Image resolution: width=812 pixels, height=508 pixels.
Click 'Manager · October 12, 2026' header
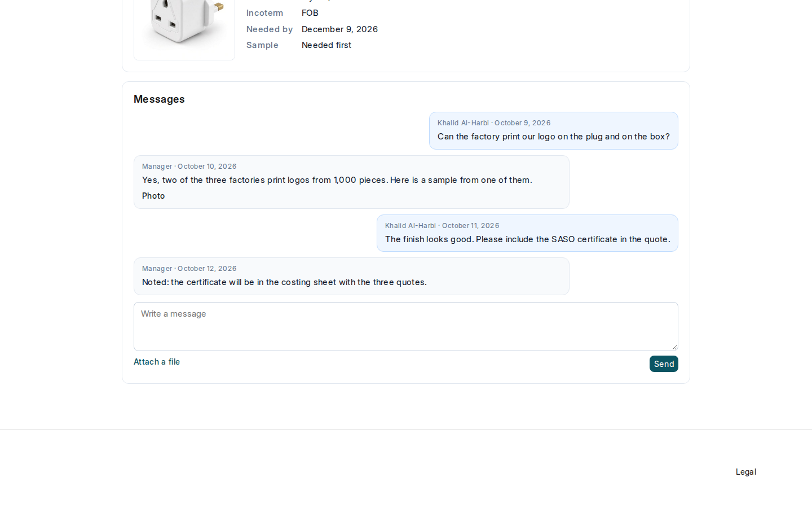tap(189, 269)
